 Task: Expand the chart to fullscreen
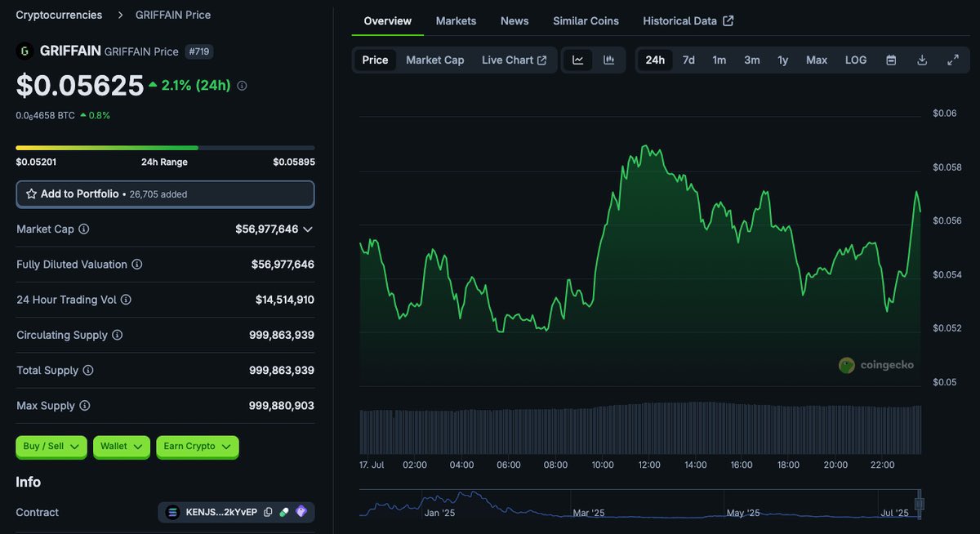953,60
